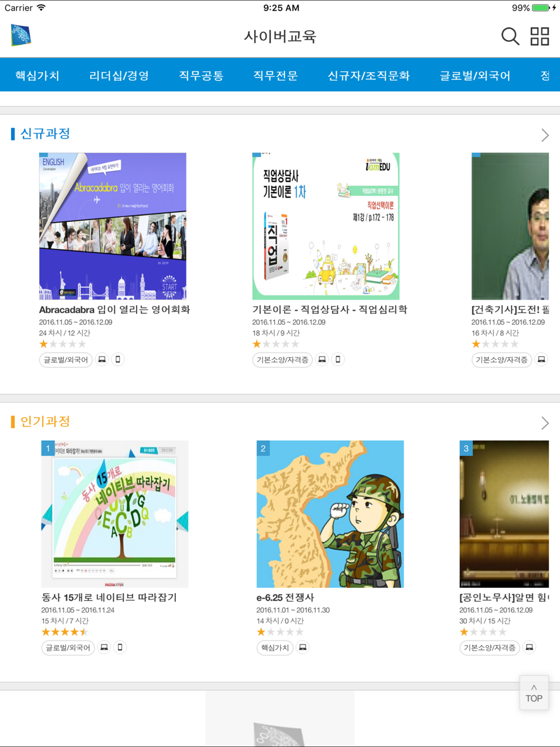Open the grid menu icon
This screenshot has height=747, width=560.
[x=540, y=36]
